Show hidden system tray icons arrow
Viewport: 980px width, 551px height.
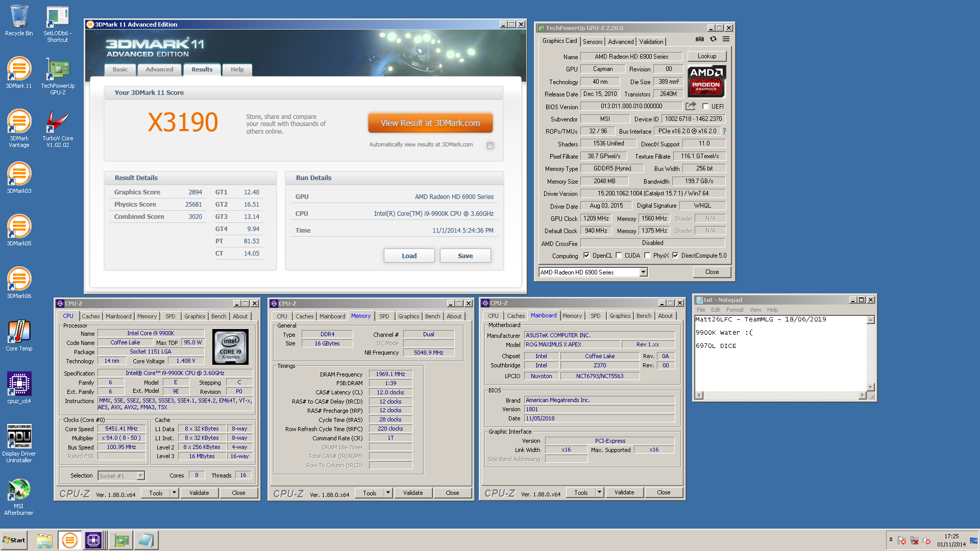point(891,540)
